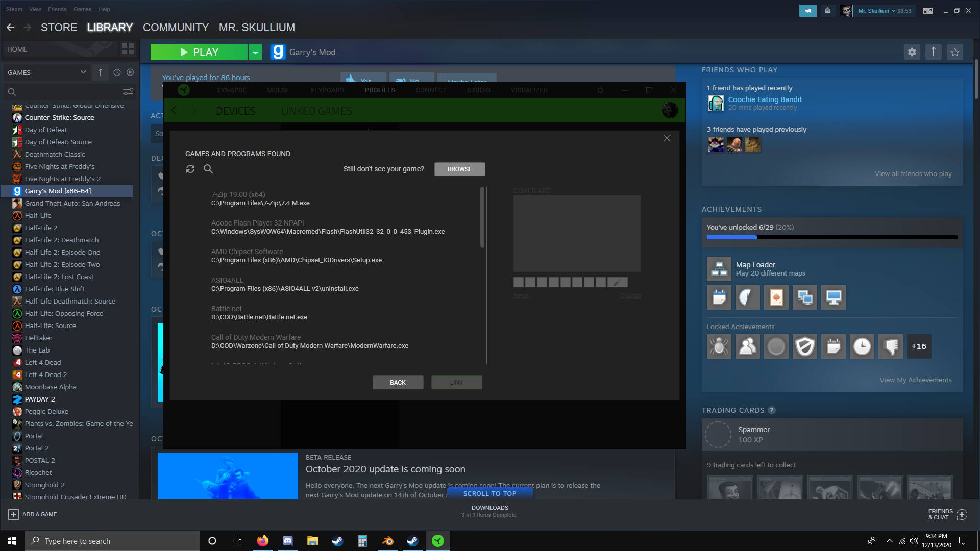
Task: Select PAYDAY 2 in the games list
Action: click(40, 399)
